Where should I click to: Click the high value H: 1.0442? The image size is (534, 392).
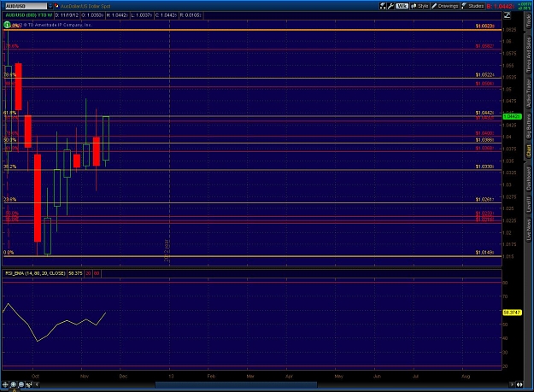(117, 15)
